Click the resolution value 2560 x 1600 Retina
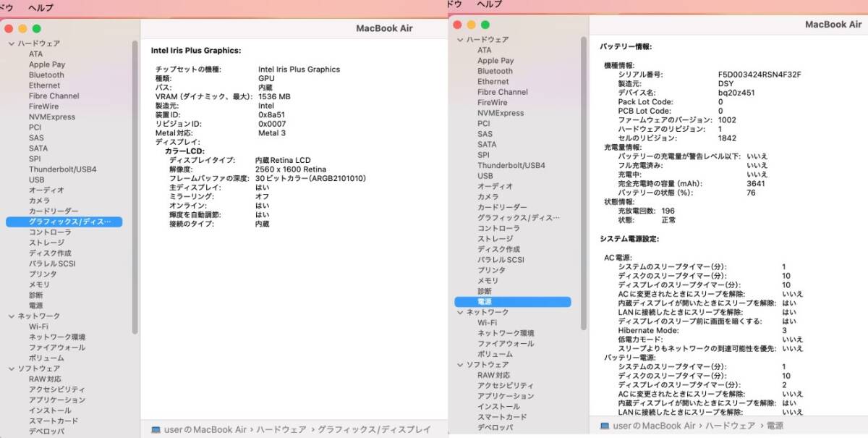This screenshot has height=438, width=868. tap(290, 169)
